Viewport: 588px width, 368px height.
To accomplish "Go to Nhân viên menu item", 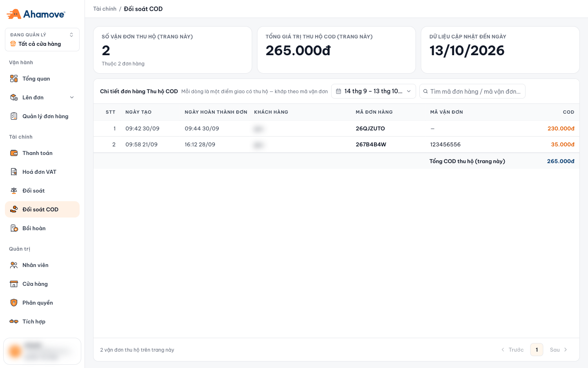I will tap(42, 265).
